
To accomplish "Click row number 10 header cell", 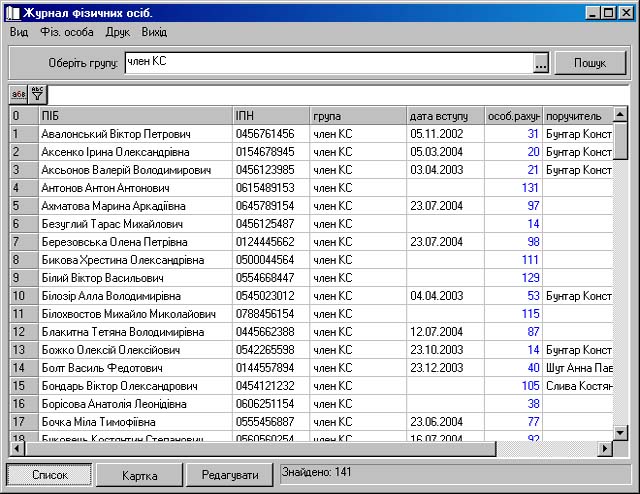I will click(24, 296).
